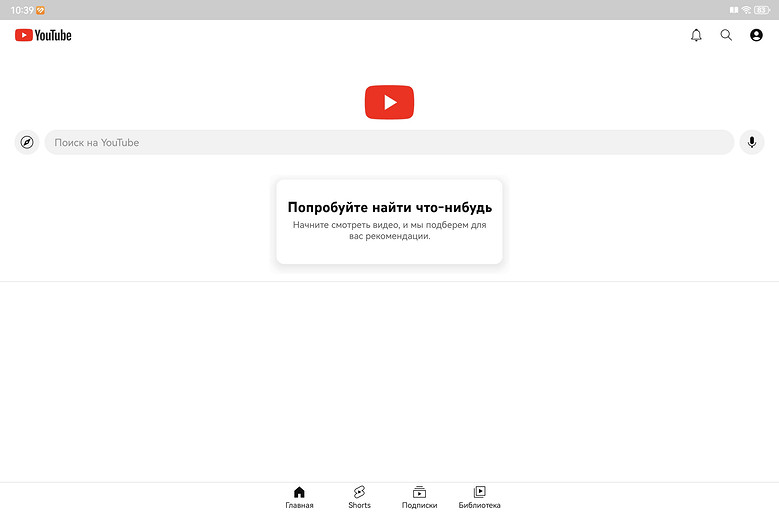Click the "Попробуйте найти что-нибудь" heading
This screenshot has height=512, width=779.
coord(389,207)
